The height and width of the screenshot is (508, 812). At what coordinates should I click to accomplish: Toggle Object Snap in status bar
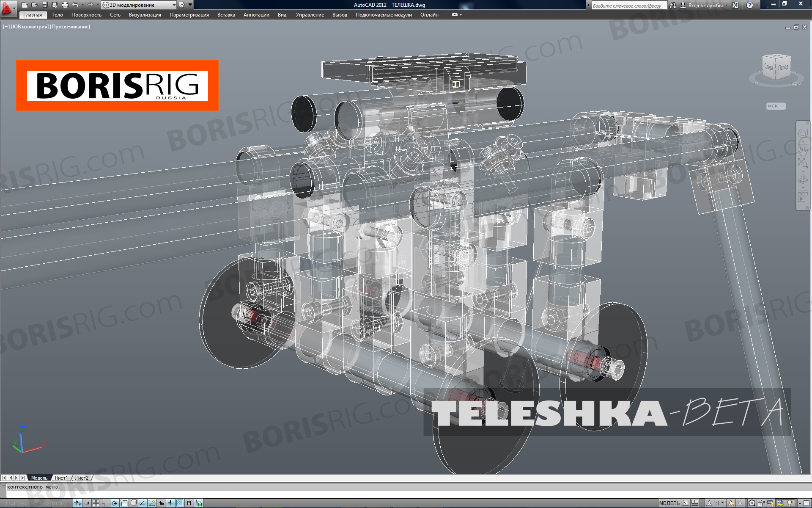click(x=124, y=503)
